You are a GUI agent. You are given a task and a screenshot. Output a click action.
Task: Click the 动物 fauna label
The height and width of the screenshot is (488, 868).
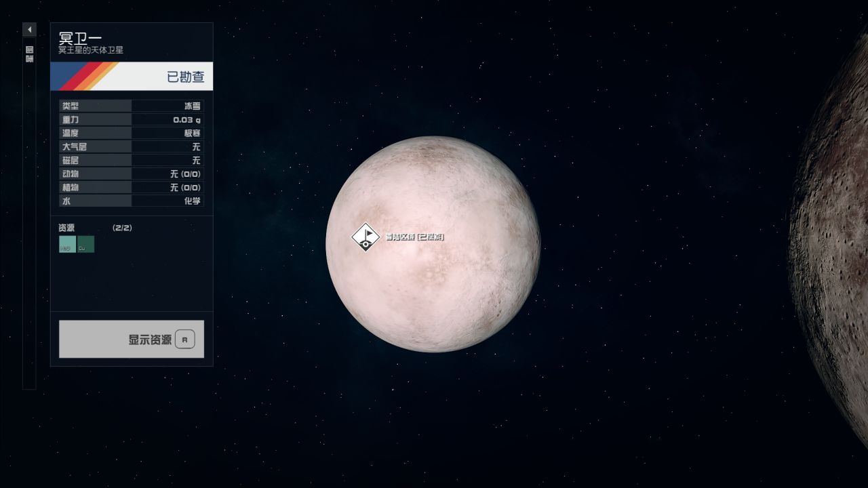pos(71,174)
